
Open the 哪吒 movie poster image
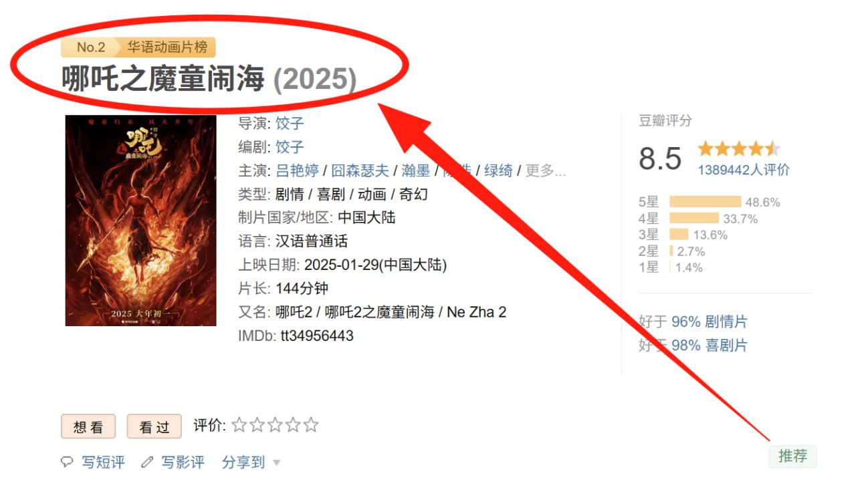pos(140,221)
